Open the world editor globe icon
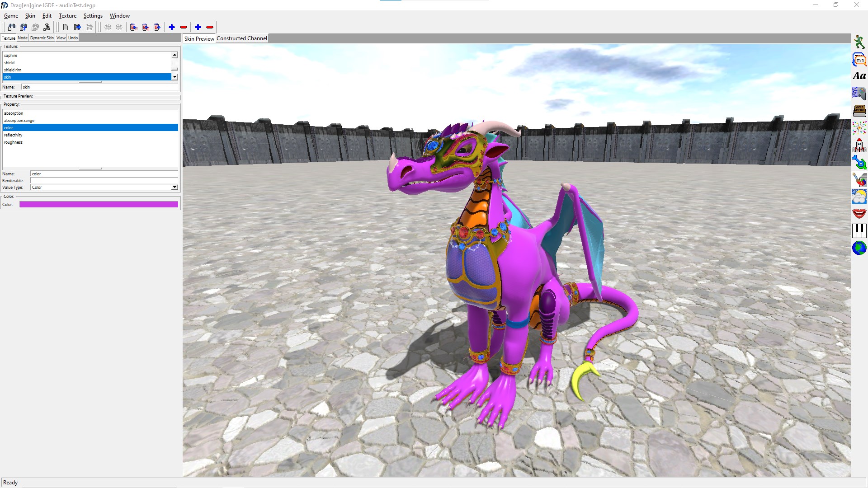This screenshot has height=488, width=868. click(859, 248)
